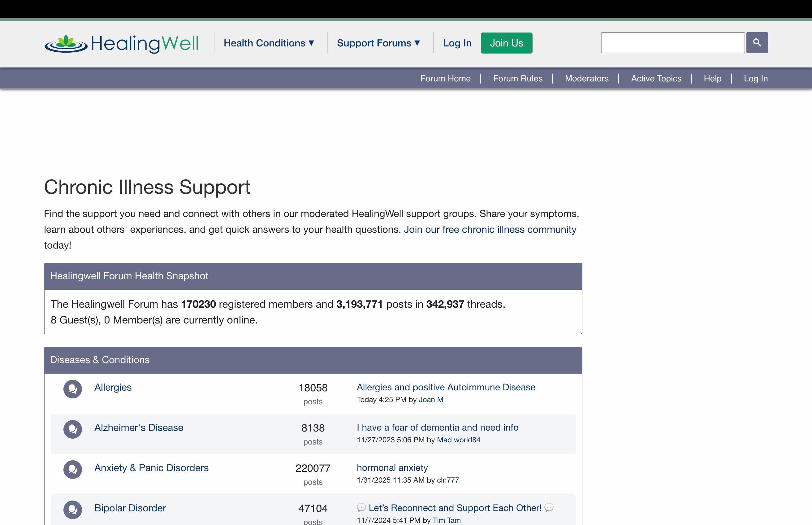The width and height of the screenshot is (812, 525).
Task: View user profile cln777
Action: pos(448,480)
